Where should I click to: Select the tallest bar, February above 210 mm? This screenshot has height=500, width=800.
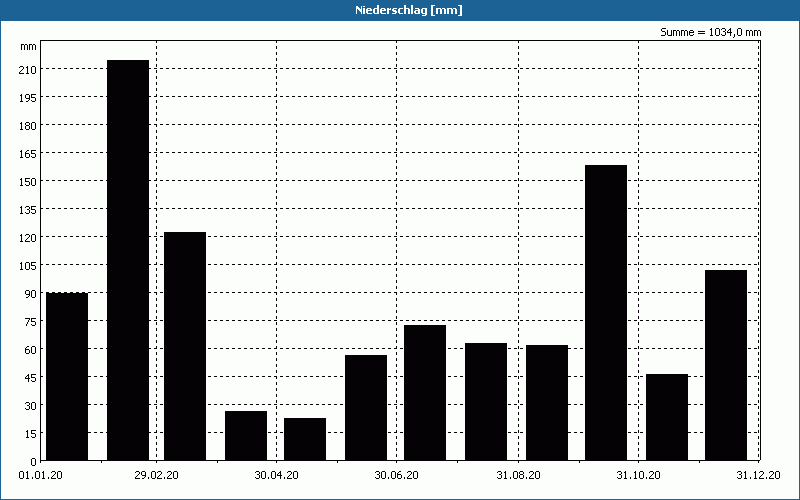(128, 260)
